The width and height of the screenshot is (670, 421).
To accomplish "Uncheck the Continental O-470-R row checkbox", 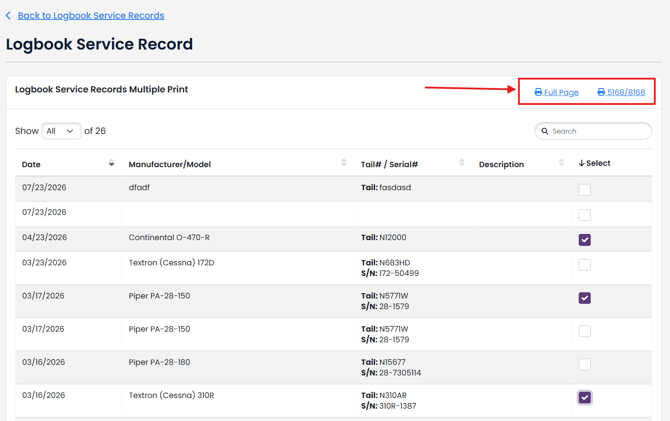I will [585, 240].
